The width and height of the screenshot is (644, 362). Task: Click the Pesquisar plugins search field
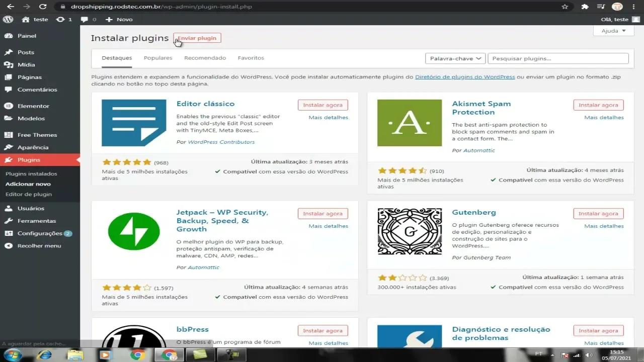pyautogui.click(x=557, y=58)
